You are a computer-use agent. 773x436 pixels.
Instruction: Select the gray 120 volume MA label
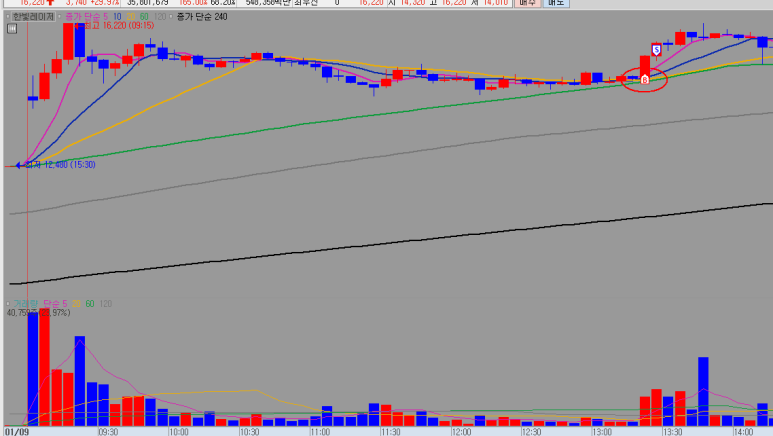(x=105, y=304)
